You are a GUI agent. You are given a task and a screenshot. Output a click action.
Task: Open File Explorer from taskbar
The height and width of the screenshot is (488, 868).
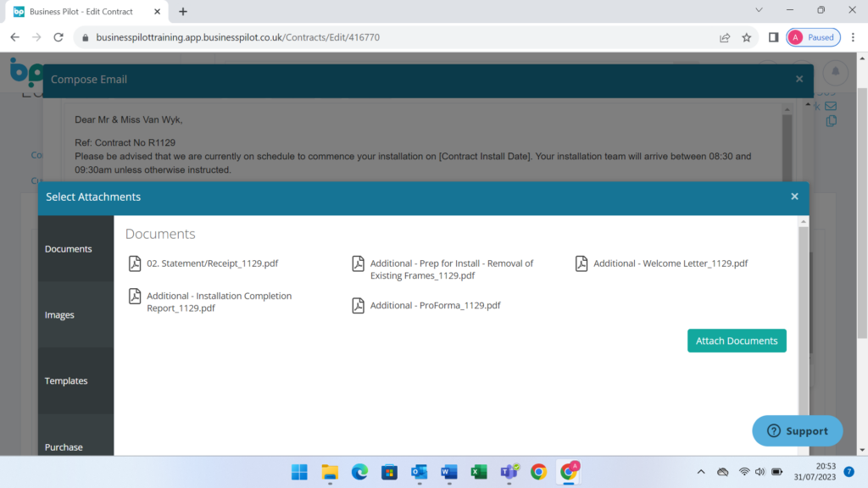click(330, 472)
